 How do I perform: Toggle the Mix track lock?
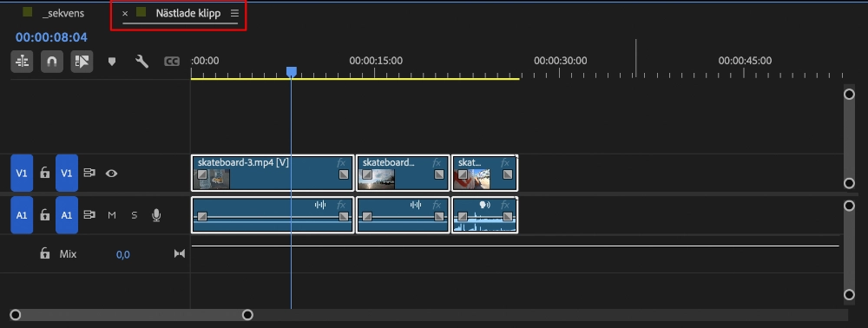tap(45, 254)
